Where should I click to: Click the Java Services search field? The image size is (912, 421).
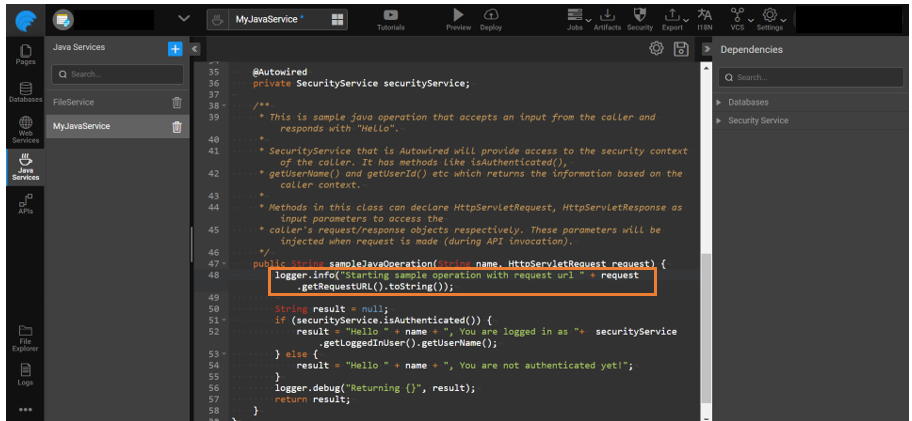pos(118,75)
